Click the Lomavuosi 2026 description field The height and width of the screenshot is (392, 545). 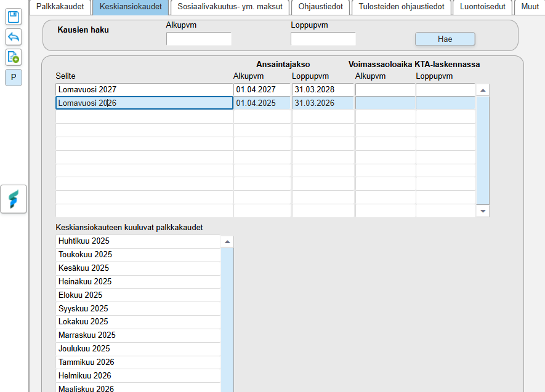[x=144, y=103]
